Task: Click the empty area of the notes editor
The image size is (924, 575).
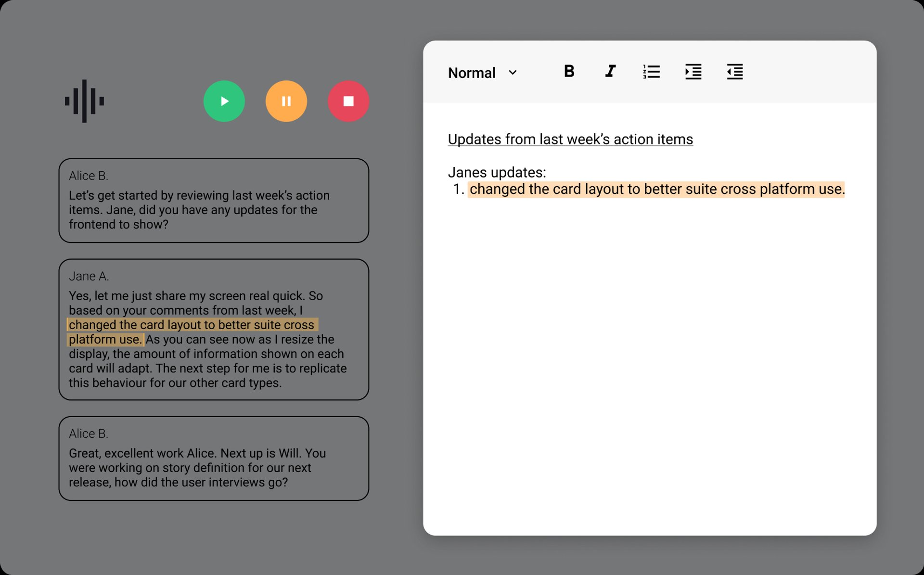Action: tap(650, 366)
